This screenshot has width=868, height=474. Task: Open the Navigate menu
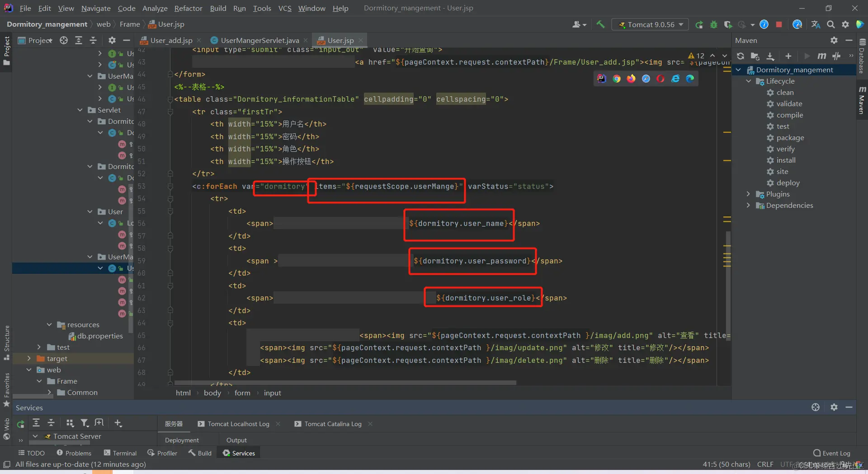[x=96, y=8]
